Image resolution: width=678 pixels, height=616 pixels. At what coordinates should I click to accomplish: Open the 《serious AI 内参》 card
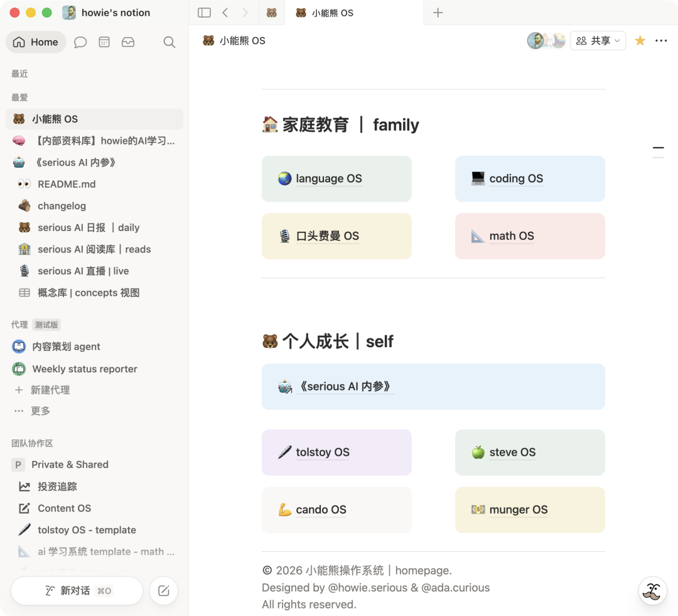click(433, 387)
